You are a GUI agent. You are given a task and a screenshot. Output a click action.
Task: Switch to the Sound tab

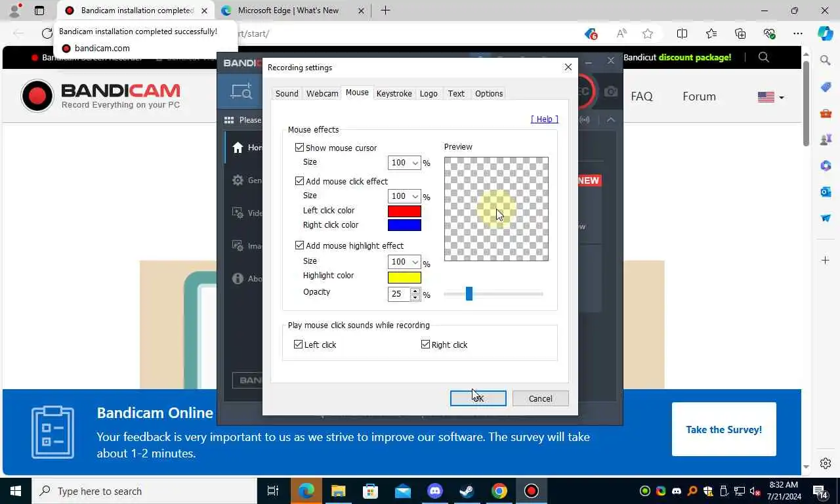coord(287,93)
